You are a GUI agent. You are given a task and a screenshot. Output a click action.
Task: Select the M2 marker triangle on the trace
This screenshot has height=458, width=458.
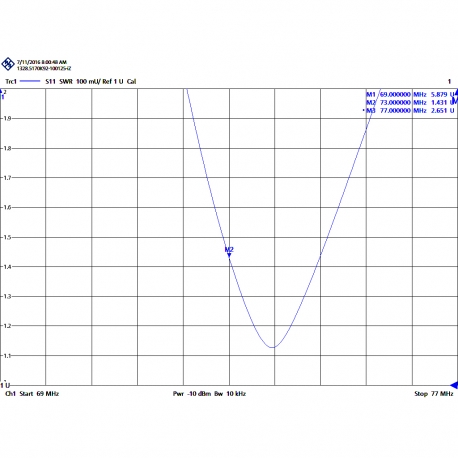229,255
